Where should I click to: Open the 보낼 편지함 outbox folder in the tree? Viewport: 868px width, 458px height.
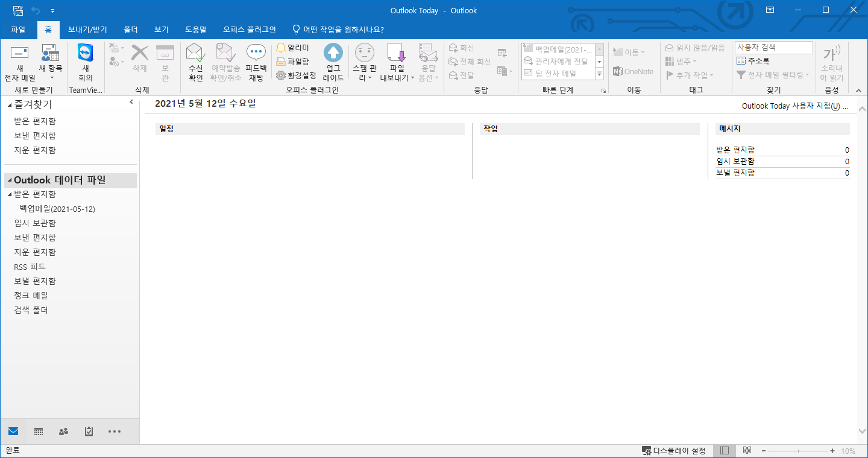click(35, 281)
